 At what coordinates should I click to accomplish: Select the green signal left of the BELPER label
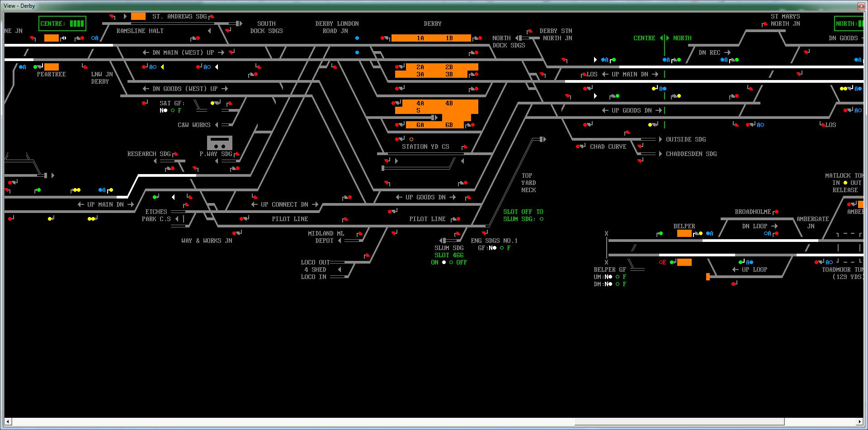tap(661, 233)
